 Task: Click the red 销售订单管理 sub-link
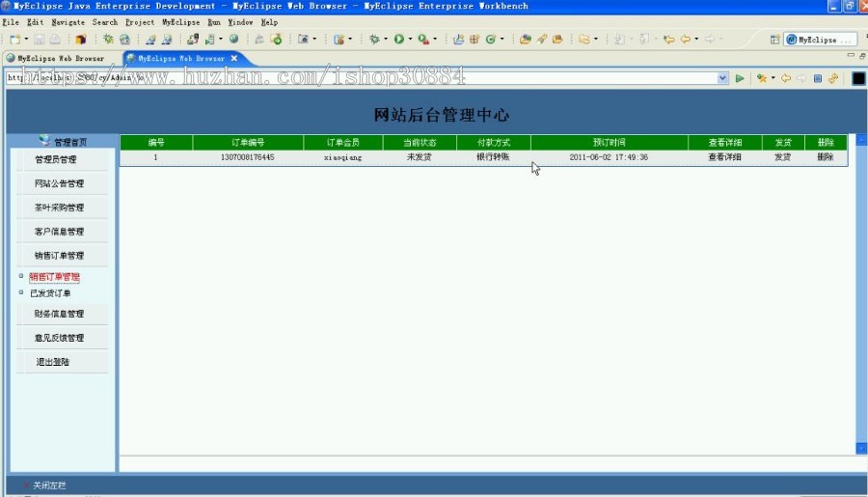54,276
